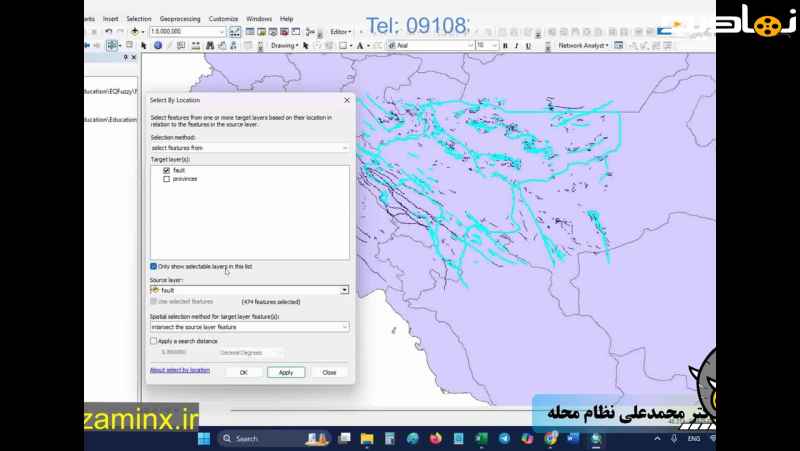Open File Explorer from the taskbar

(x=367, y=439)
